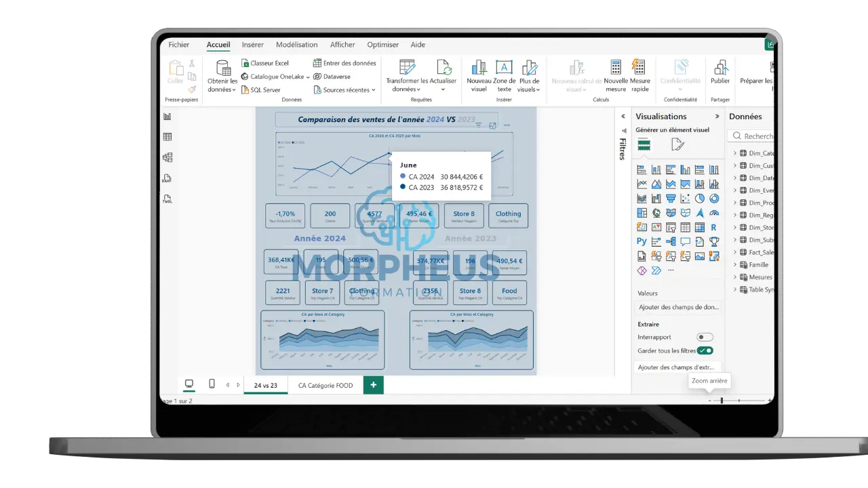This screenshot has height=488, width=868.
Task: Click Ajouter des champs de données
Action: [x=678, y=307]
